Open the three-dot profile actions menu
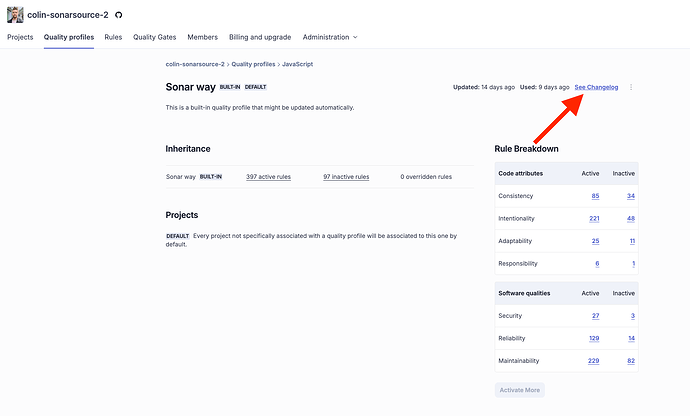This screenshot has width=690, height=416. [631, 87]
